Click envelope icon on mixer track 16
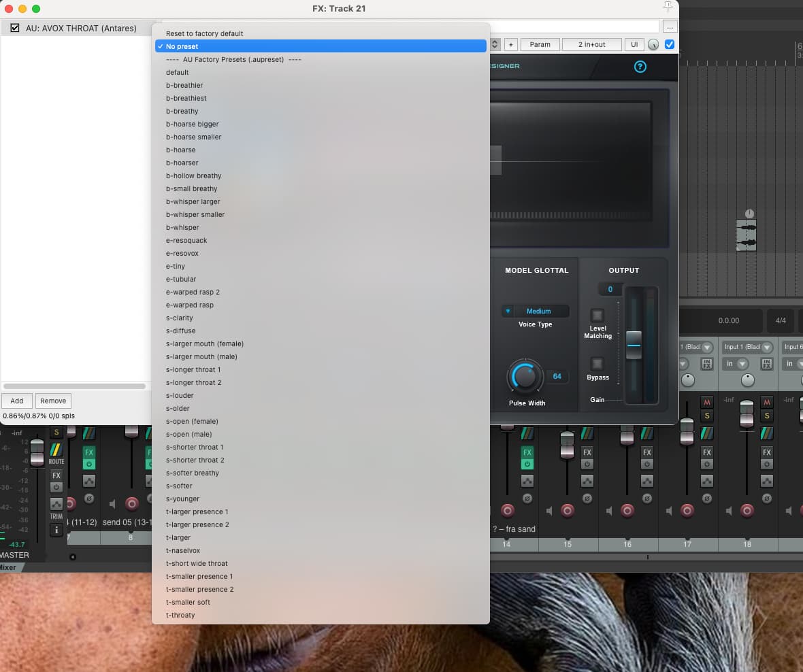Screen dimensions: 803x672 [646, 481]
